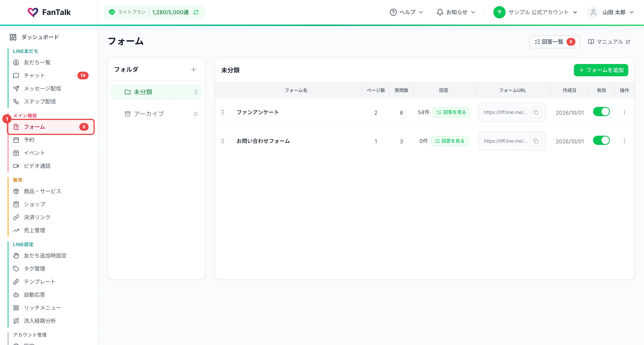
Task: Click the 作成日 column header
Action: (x=569, y=90)
